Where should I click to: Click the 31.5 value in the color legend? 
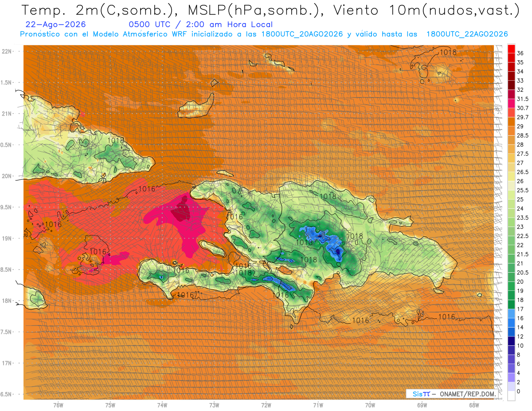[523, 99]
